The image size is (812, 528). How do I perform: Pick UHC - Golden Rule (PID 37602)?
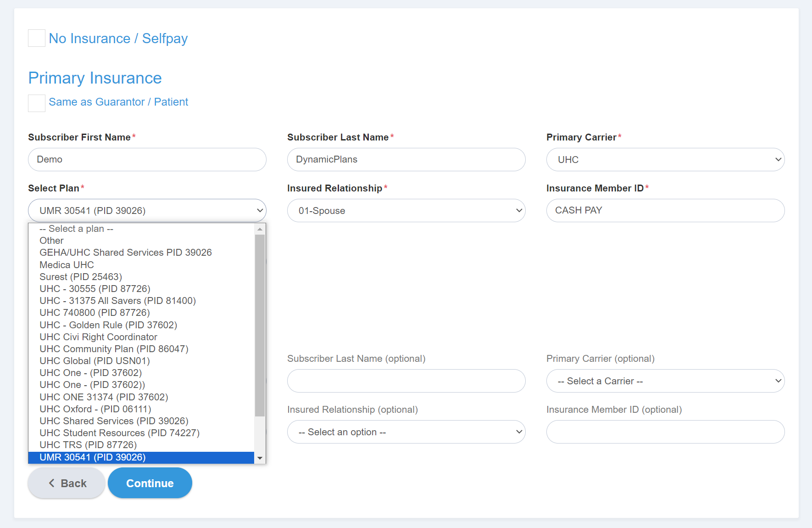pyautogui.click(x=141, y=325)
